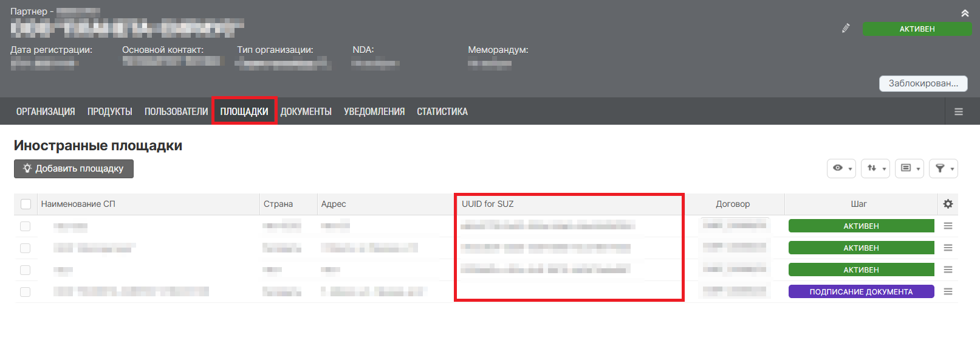Open the hamburger menu in the tab bar
The width and height of the screenshot is (980, 348).
[959, 112]
